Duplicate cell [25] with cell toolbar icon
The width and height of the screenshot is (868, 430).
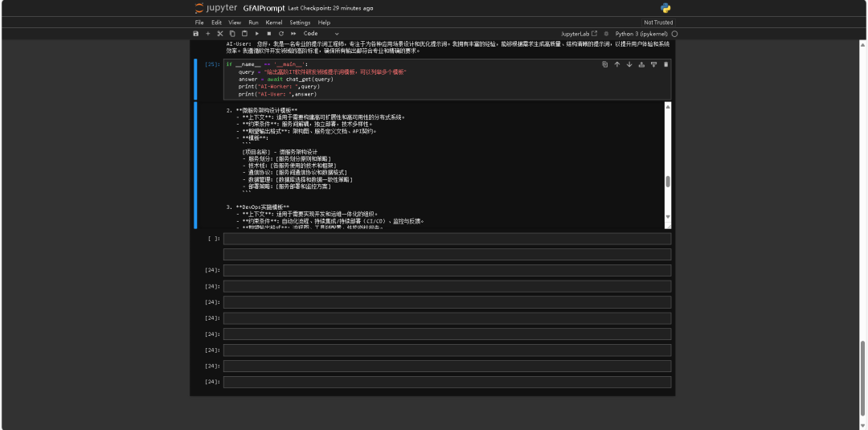click(605, 65)
